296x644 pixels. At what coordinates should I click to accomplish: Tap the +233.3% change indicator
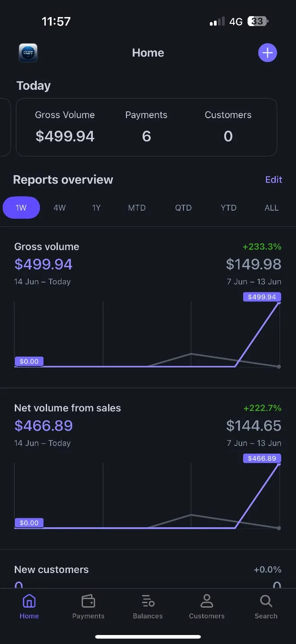(x=262, y=247)
